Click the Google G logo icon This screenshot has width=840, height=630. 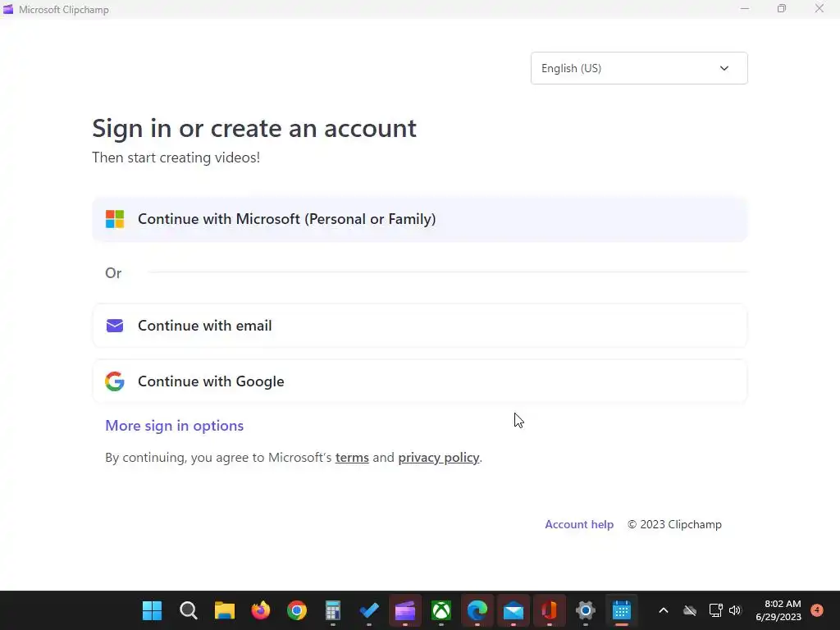click(115, 381)
